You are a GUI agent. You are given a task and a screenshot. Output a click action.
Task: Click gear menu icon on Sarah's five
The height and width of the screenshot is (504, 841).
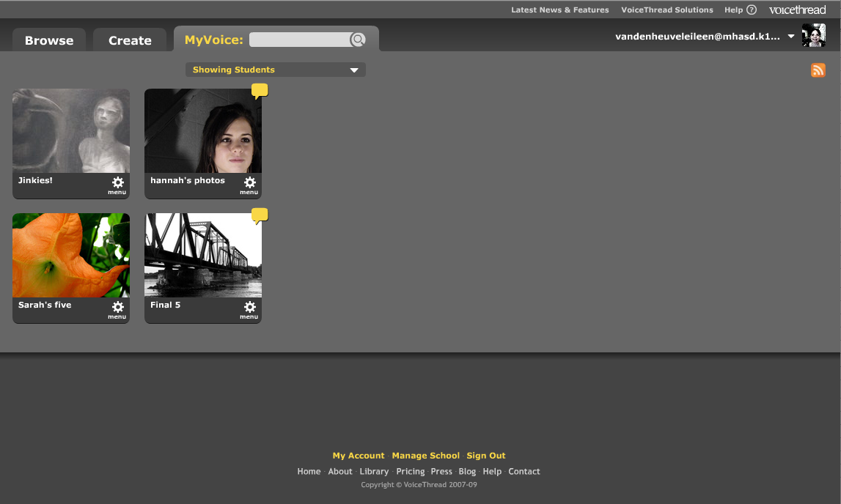(x=117, y=308)
